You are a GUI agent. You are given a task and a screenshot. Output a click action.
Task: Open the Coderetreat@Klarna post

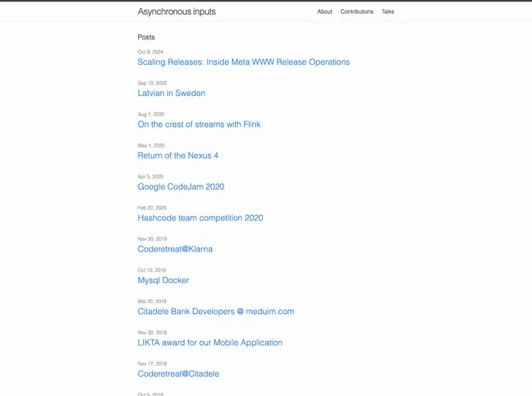coord(175,249)
